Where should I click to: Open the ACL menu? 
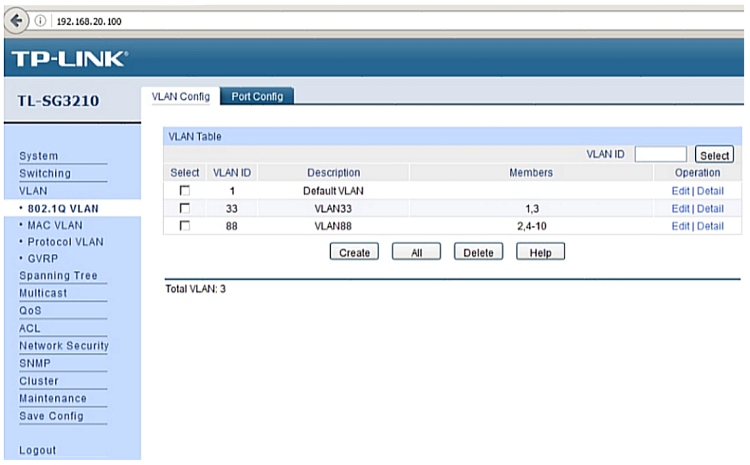point(30,328)
